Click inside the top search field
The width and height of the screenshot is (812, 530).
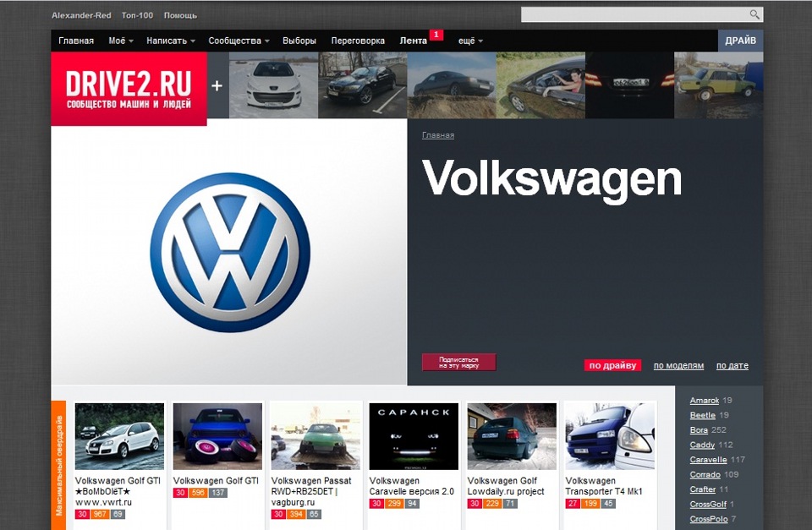tap(635, 14)
